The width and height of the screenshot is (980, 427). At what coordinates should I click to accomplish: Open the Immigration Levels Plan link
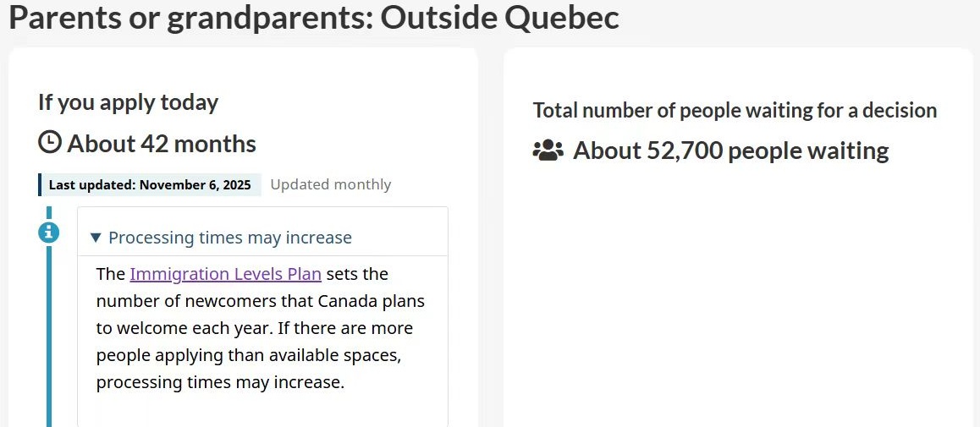[225, 274]
